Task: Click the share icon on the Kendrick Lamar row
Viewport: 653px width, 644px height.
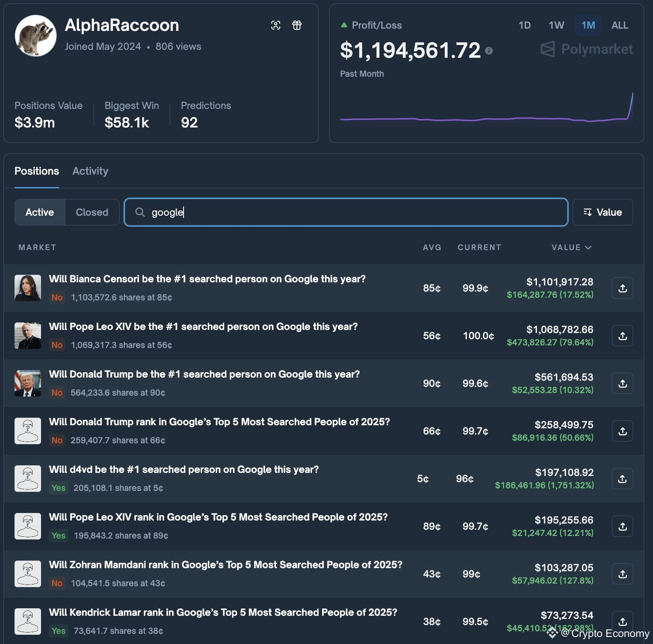Action: coord(622,621)
